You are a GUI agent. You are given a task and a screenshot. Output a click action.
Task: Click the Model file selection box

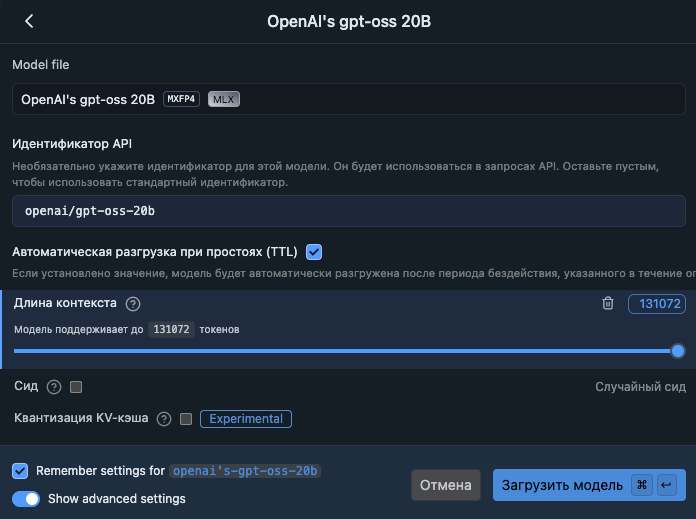349,99
